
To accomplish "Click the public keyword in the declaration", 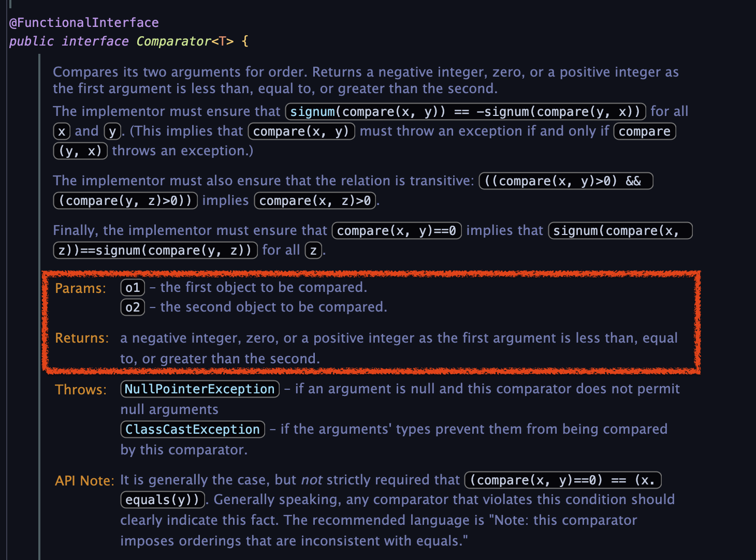I will (32, 41).
